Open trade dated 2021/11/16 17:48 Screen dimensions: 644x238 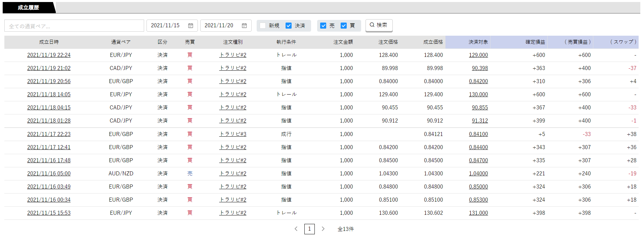[x=49, y=160]
